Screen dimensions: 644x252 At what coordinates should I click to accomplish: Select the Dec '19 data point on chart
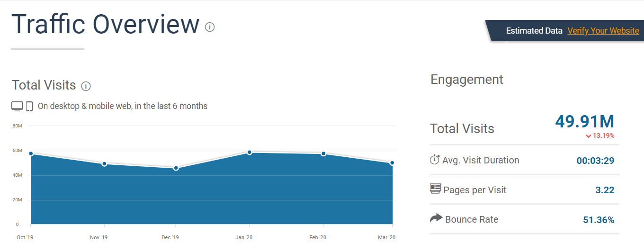(176, 168)
